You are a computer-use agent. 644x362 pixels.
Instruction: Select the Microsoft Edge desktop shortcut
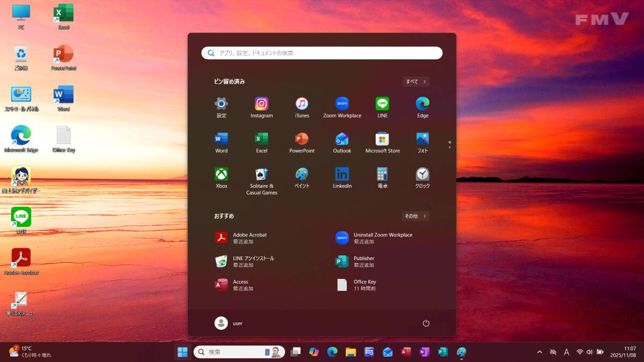pyautogui.click(x=21, y=139)
